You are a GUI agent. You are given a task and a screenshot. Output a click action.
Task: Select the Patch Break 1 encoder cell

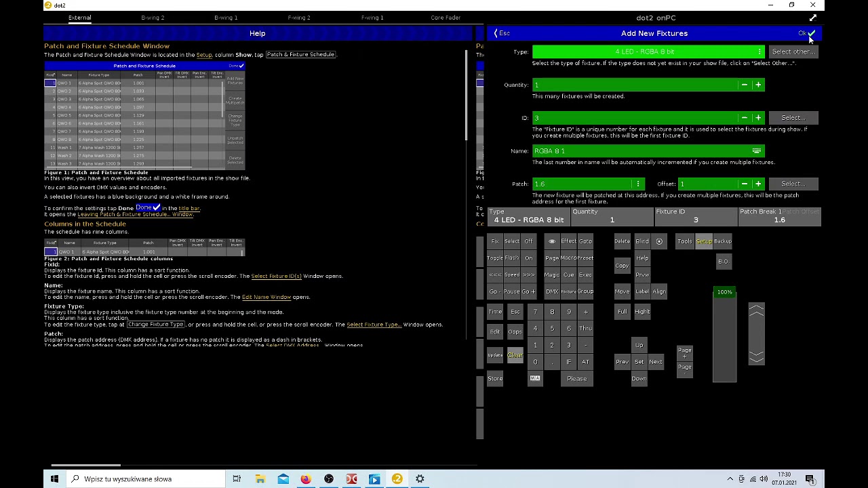tap(779, 216)
